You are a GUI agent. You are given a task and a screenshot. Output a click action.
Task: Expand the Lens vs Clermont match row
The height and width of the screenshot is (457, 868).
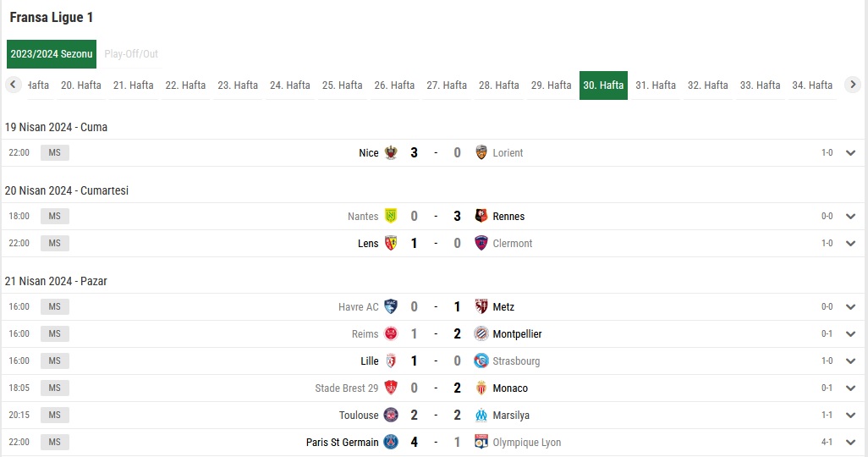851,243
